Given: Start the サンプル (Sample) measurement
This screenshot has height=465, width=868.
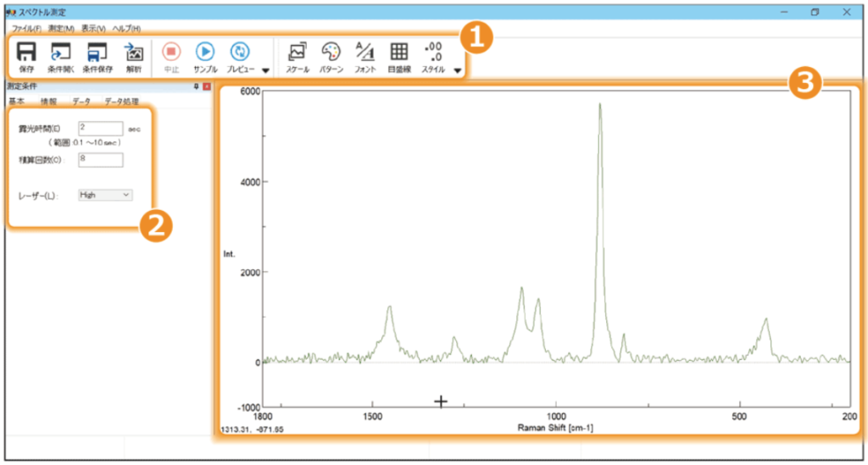Looking at the screenshot, I should [205, 56].
